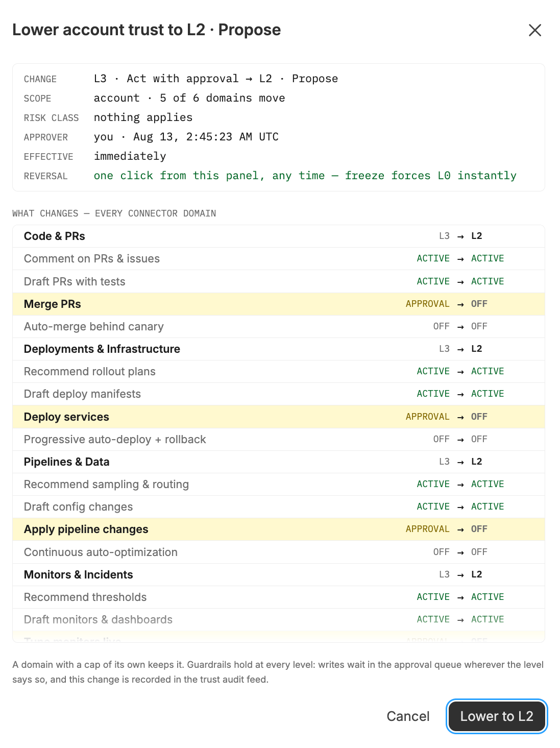Click Auto-merge behind canary row
The image size is (560, 748).
tap(279, 326)
